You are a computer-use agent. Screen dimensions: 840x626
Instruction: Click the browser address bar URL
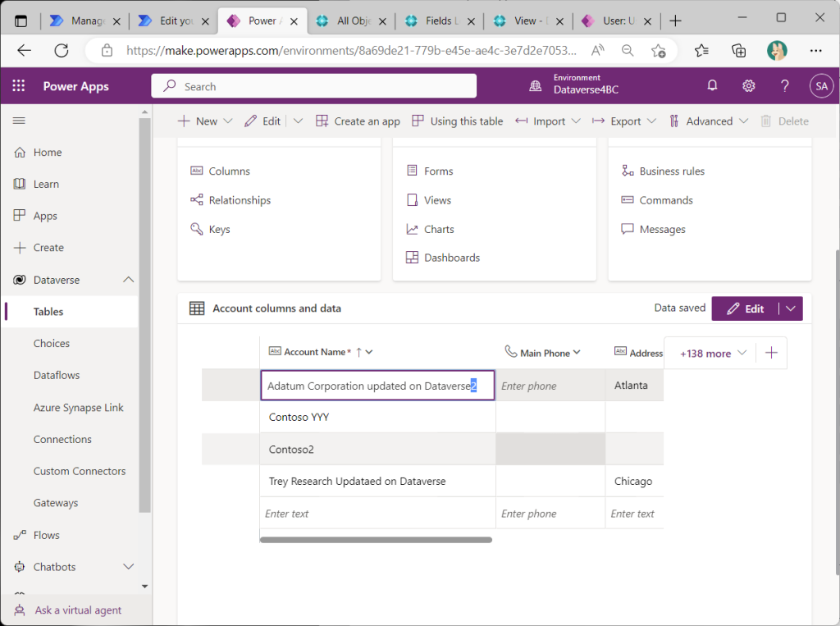(x=351, y=50)
